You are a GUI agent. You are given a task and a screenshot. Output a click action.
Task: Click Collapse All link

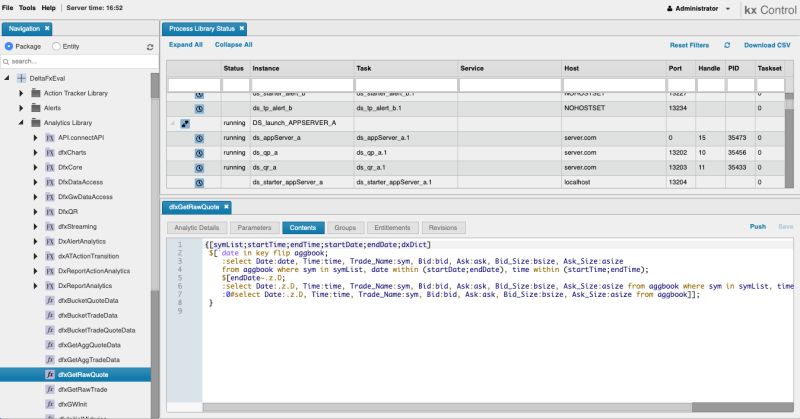click(x=234, y=45)
